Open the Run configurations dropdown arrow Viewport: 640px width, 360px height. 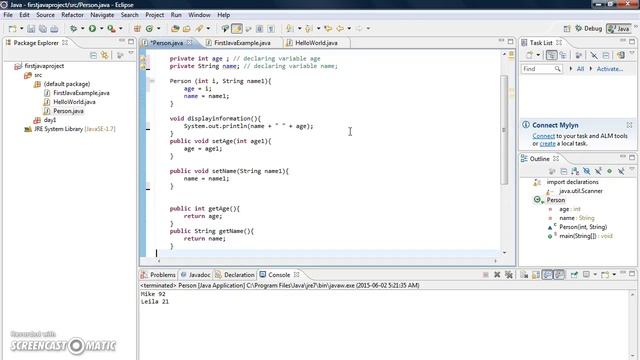click(102, 29)
